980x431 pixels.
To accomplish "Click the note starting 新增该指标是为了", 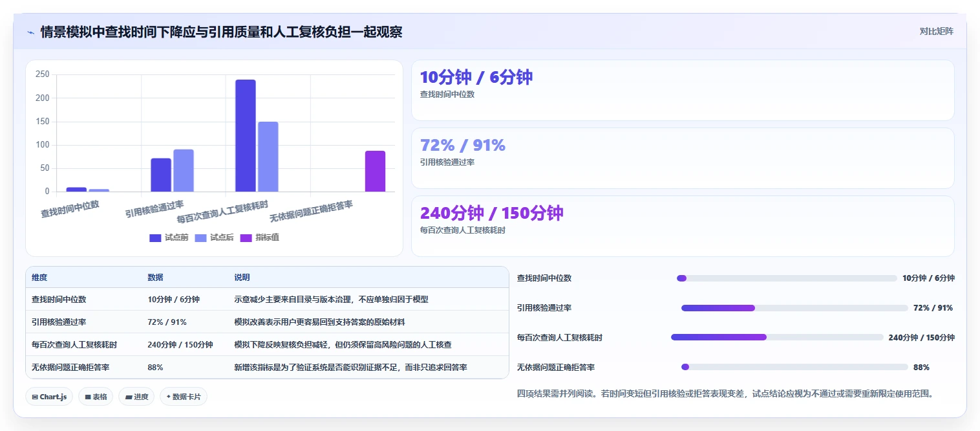I will pos(350,367).
